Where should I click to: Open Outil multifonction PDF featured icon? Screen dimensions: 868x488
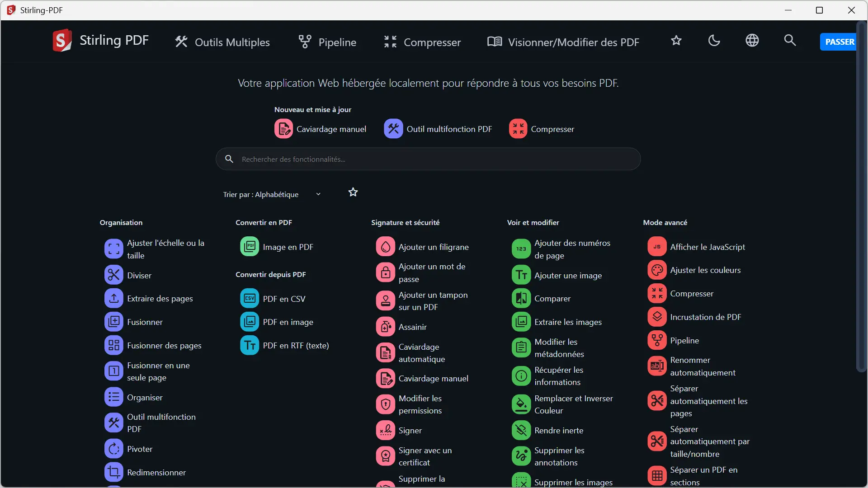coord(393,129)
